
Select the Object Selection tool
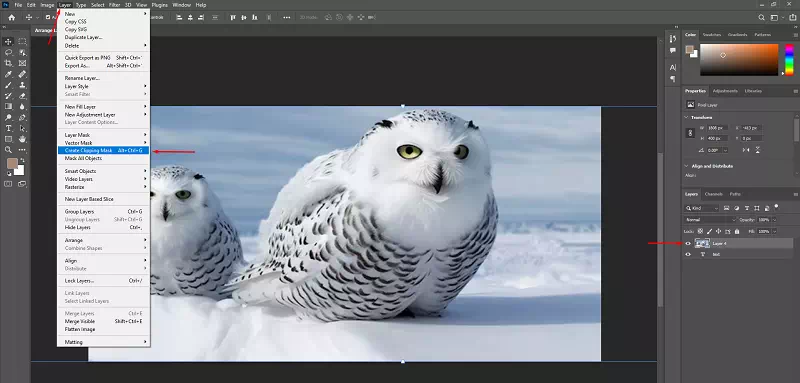[22, 52]
